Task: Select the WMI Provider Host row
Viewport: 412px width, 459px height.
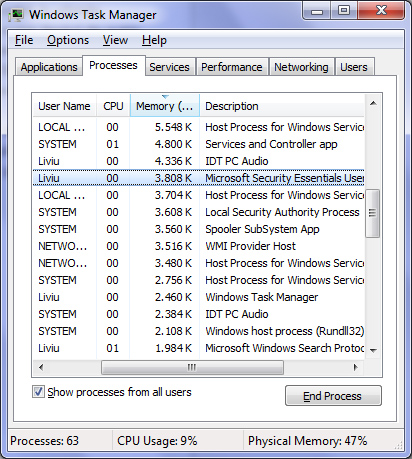Action: coord(199,246)
